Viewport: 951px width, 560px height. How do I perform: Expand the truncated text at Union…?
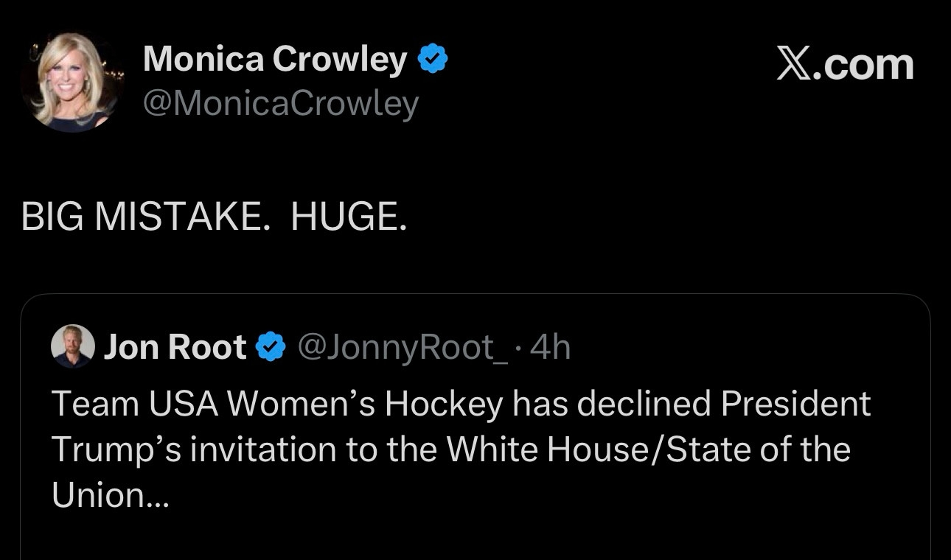point(111,496)
